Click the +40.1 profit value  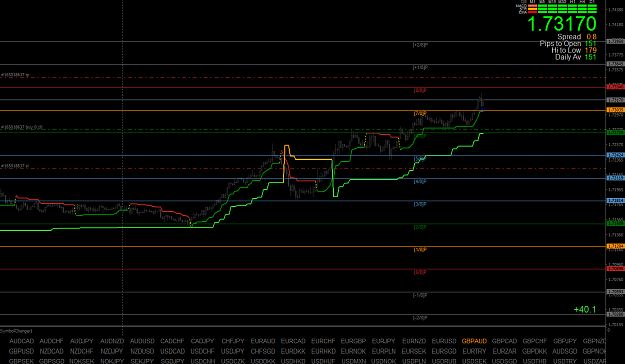tap(585, 309)
